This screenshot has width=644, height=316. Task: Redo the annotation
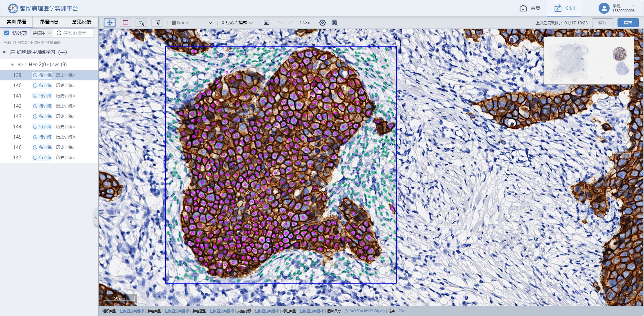pos(291,23)
